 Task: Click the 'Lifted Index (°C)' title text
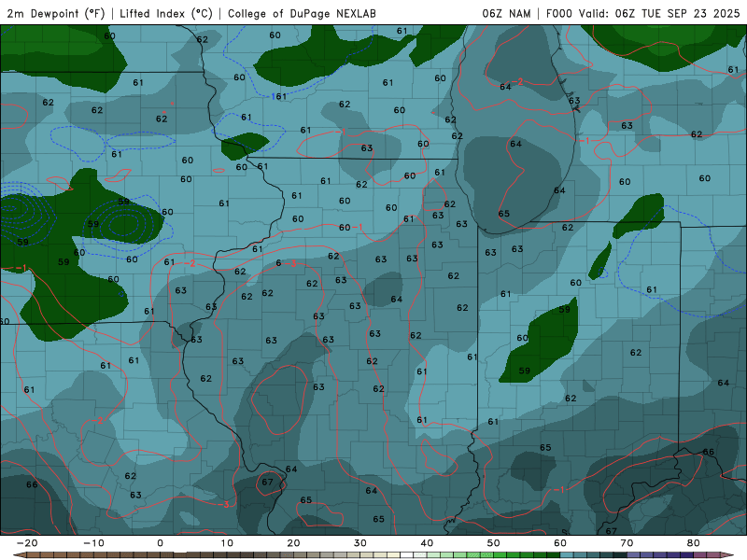pos(166,13)
